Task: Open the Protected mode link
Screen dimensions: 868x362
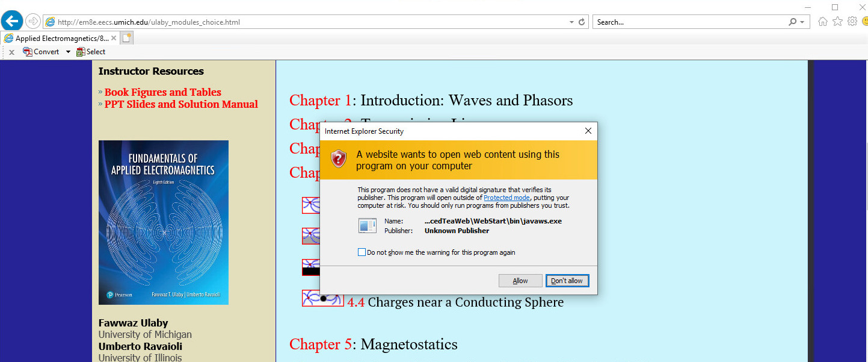Action: tap(506, 198)
